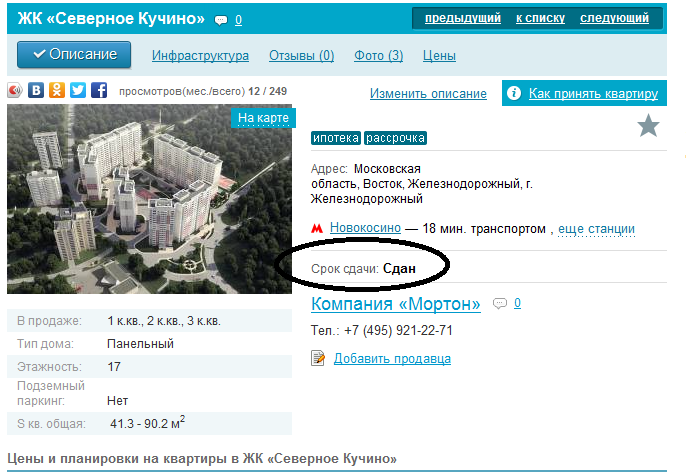Add the complex to favorites via the star icon
The width and height of the screenshot is (686, 472).
(648, 126)
